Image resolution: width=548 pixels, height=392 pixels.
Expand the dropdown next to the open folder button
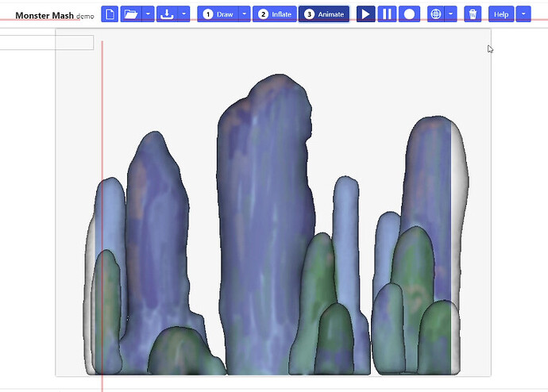(x=149, y=14)
